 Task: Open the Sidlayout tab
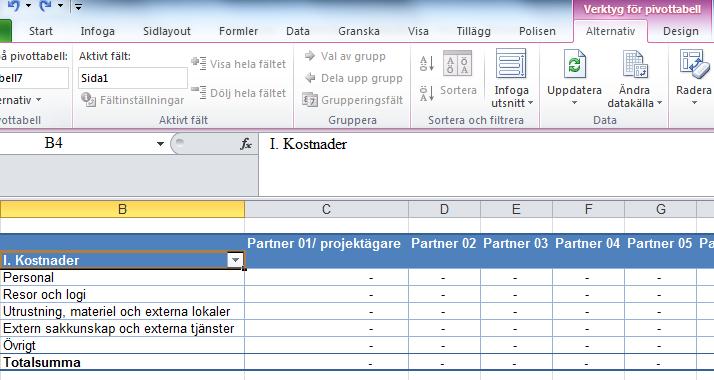coord(167,31)
